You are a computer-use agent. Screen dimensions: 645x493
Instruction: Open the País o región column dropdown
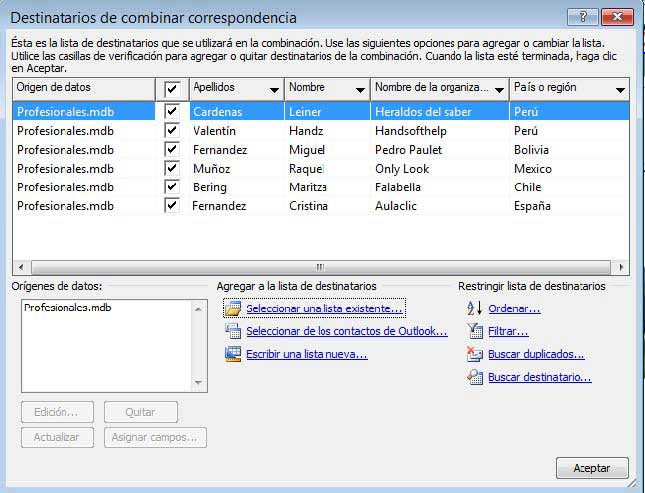click(x=620, y=90)
